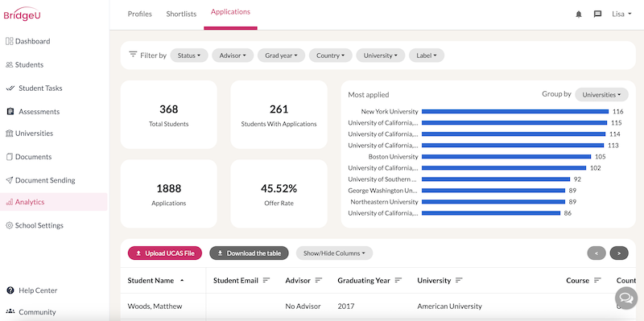Click Download the table button
The width and height of the screenshot is (644, 321).
[x=249, y=253]
